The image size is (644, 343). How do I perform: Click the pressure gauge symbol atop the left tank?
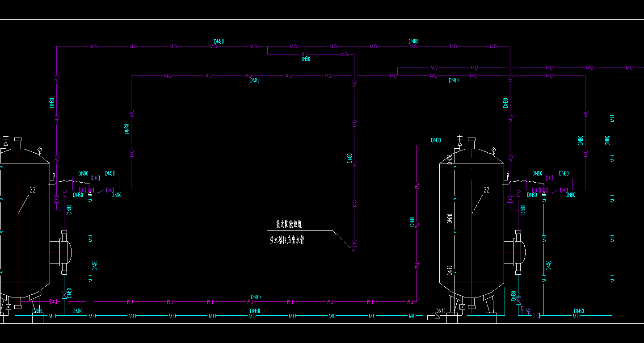click(40, 150)
